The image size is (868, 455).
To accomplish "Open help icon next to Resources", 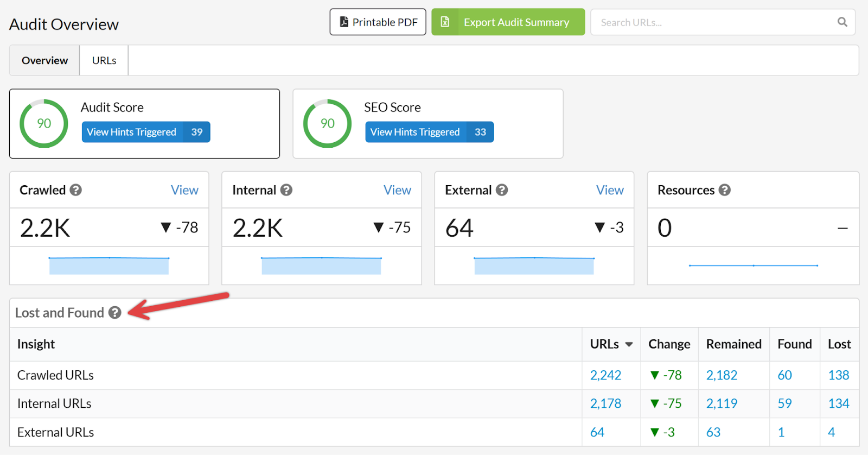I will click(725, 190).
